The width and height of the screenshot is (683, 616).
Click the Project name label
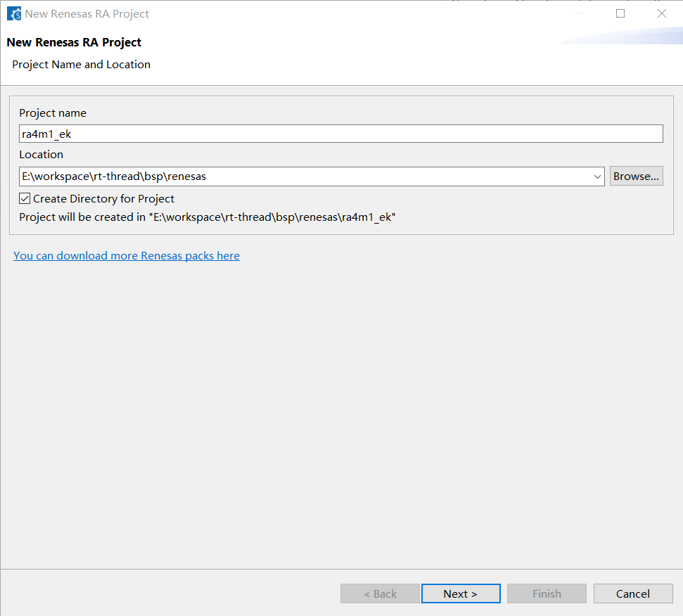[x=53, y=113]
